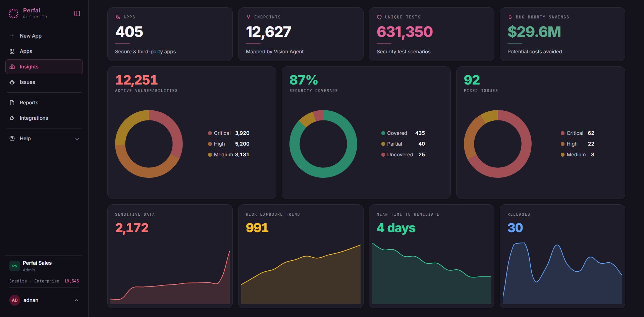Click the Bug Bounty Savings dollar icon
Image resolution: width=644 pixels, height=317 pixels.
[x=510, y=17]
